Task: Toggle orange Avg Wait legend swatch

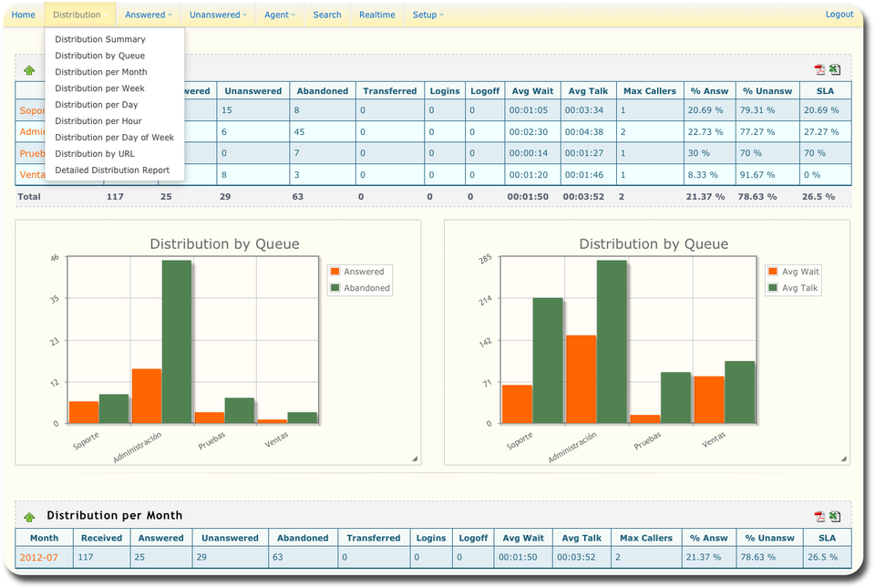Action: click(x=774, y=272)
